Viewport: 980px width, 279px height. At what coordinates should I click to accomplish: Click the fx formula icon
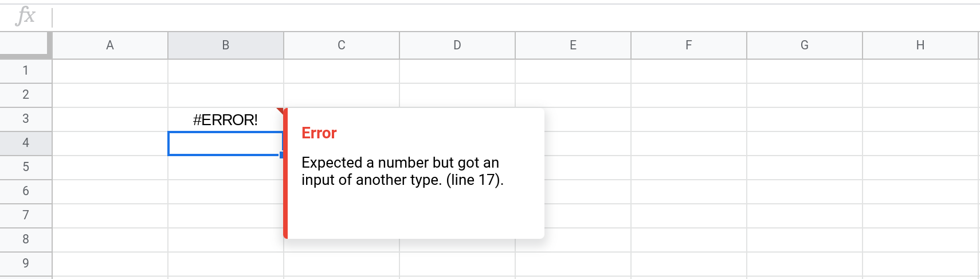26,16
